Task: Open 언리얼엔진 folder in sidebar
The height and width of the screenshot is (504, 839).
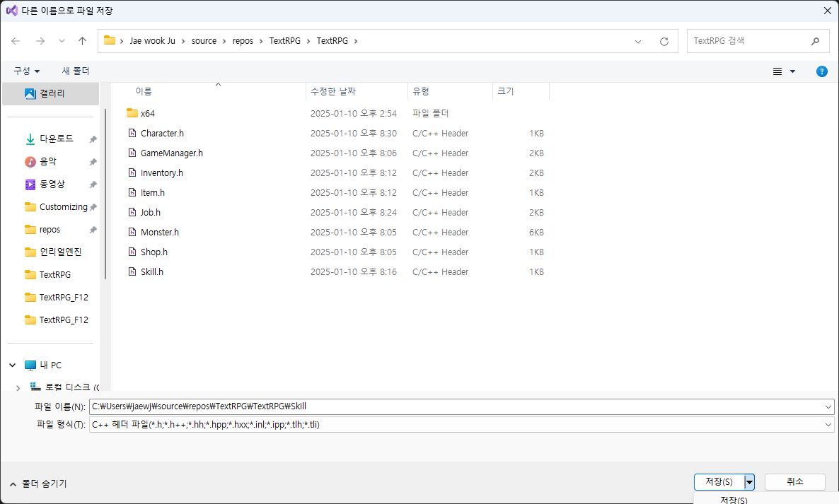Action: (60, 252)
